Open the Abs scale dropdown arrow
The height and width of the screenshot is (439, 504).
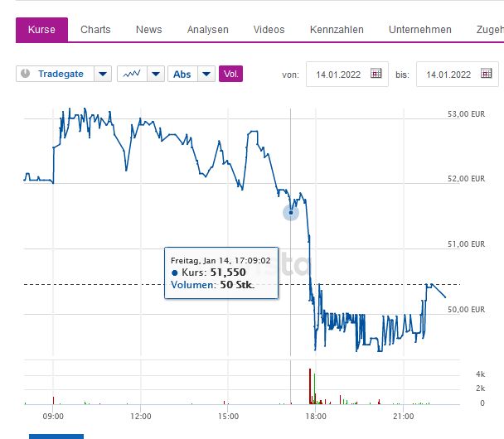pyautogui.click(x=206, y=74)
